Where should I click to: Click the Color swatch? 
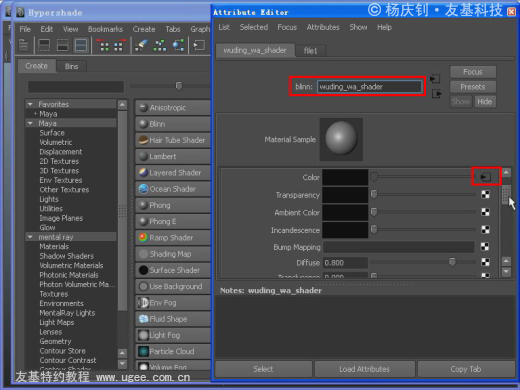(x=345, y=177)
